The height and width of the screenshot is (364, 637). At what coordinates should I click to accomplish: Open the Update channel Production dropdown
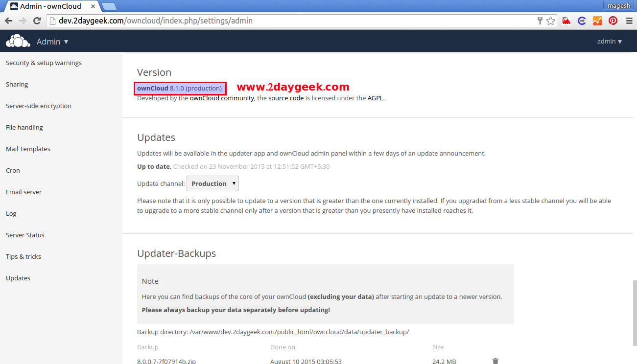(212, 183)
